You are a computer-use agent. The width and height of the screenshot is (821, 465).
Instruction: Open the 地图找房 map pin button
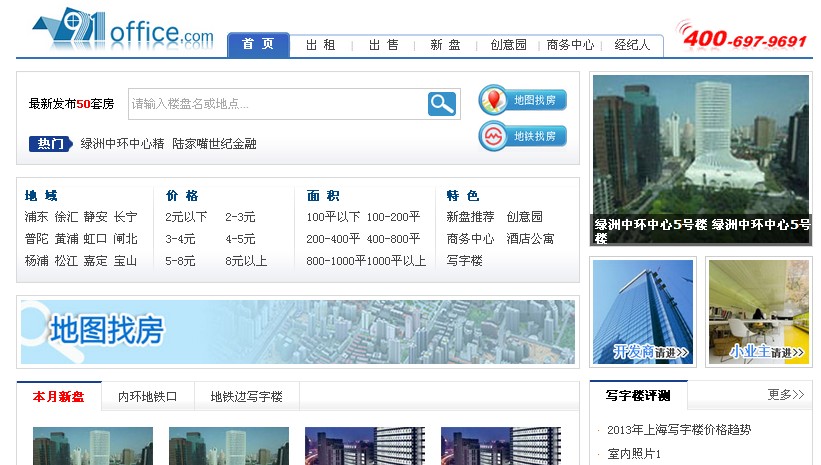(x=522, y=100)
